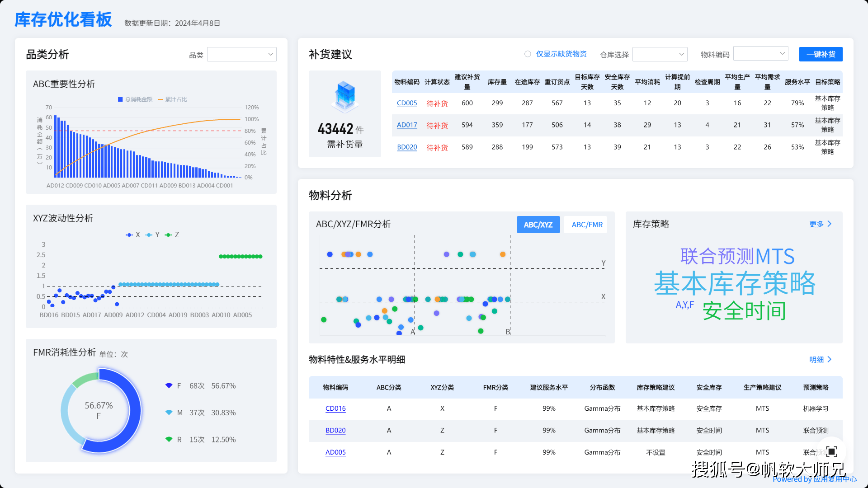
Task: Click the M diamond legend icon
Action: point(169,413)
